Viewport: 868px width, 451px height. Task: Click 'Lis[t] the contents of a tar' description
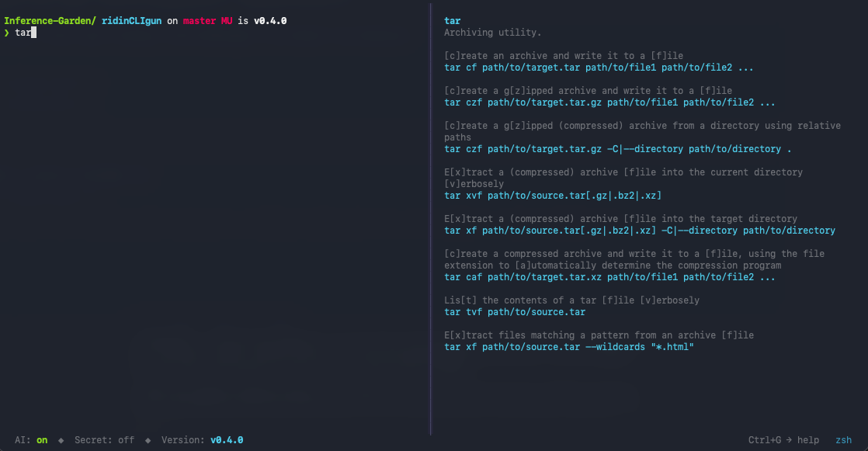(x=571, y=300)
